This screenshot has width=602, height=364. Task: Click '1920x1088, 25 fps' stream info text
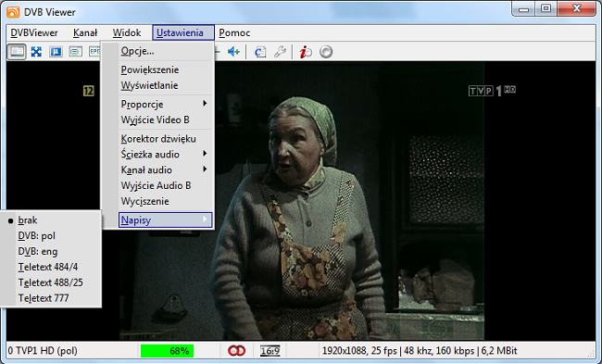click(x=359, y=350)
